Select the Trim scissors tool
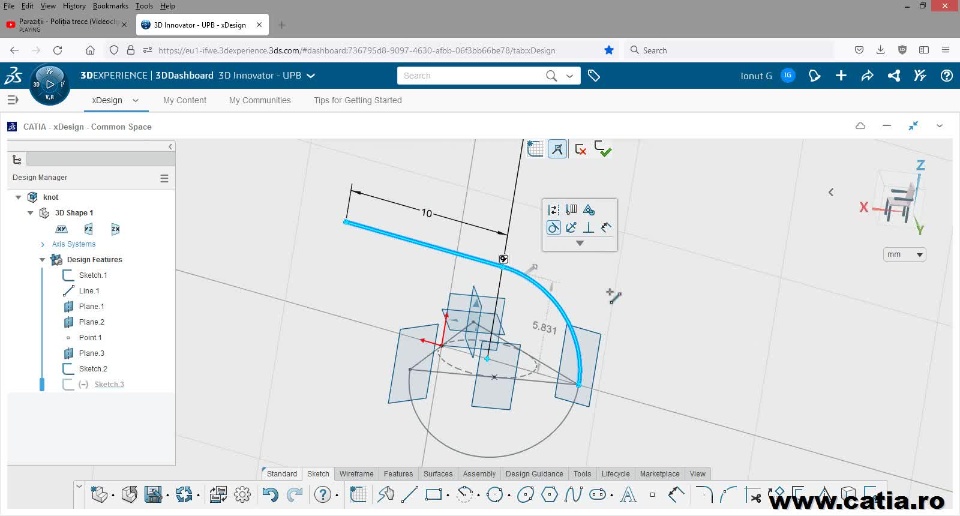Screen dimensions: 960x516 point(754,496)
